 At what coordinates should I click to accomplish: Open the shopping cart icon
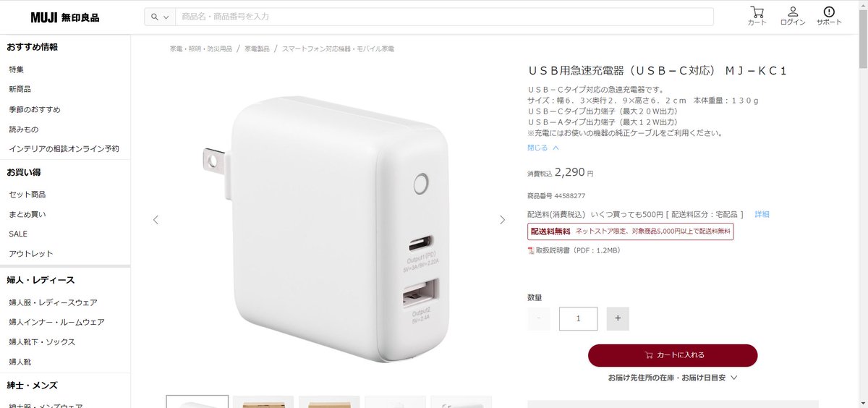tap(757, 12)
